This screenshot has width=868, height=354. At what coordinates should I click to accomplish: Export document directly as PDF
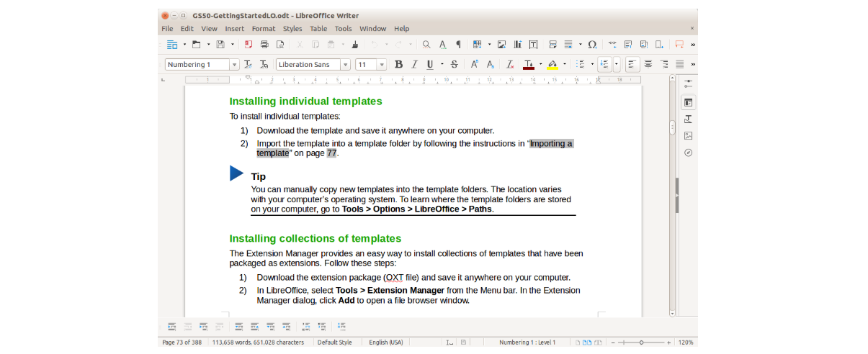[x=249, y=45]
